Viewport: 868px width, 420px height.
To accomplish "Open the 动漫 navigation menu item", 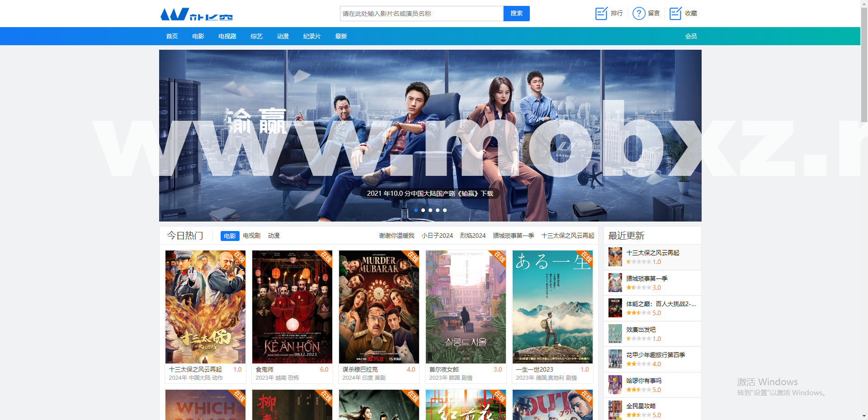I will coord(283,36).
